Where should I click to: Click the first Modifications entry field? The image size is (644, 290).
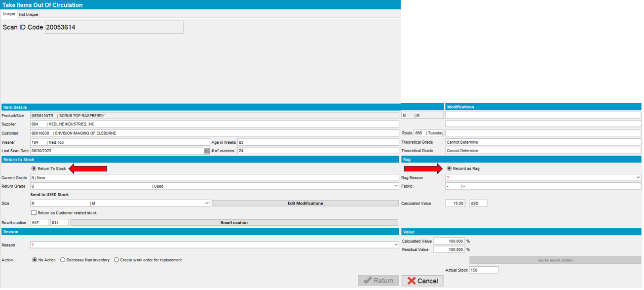coord(543,116)
